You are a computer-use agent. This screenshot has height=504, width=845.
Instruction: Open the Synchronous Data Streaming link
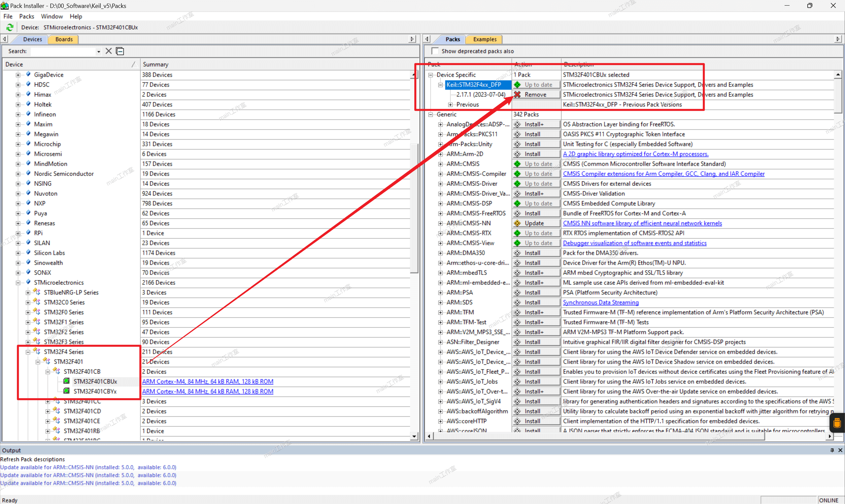pyautogui.click(x=600, y=302)
